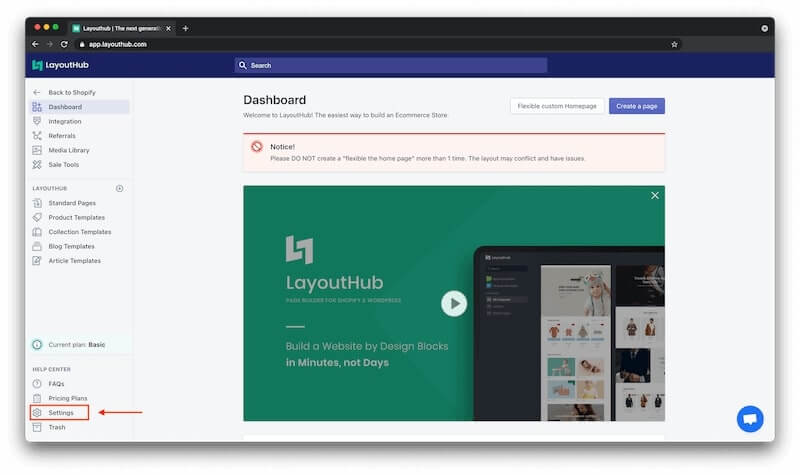
Task: Click the Settings gear icon
Action: pos(37,412)
